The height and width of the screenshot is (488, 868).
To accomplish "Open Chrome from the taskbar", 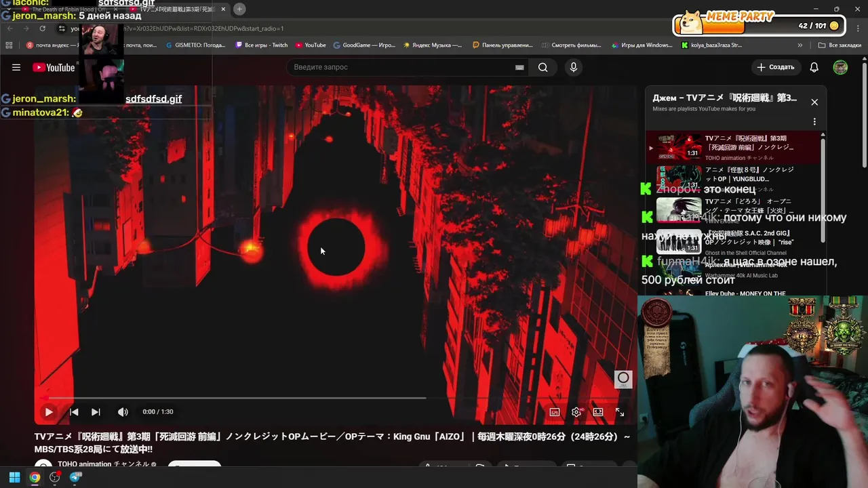I will tap(35, 477).
